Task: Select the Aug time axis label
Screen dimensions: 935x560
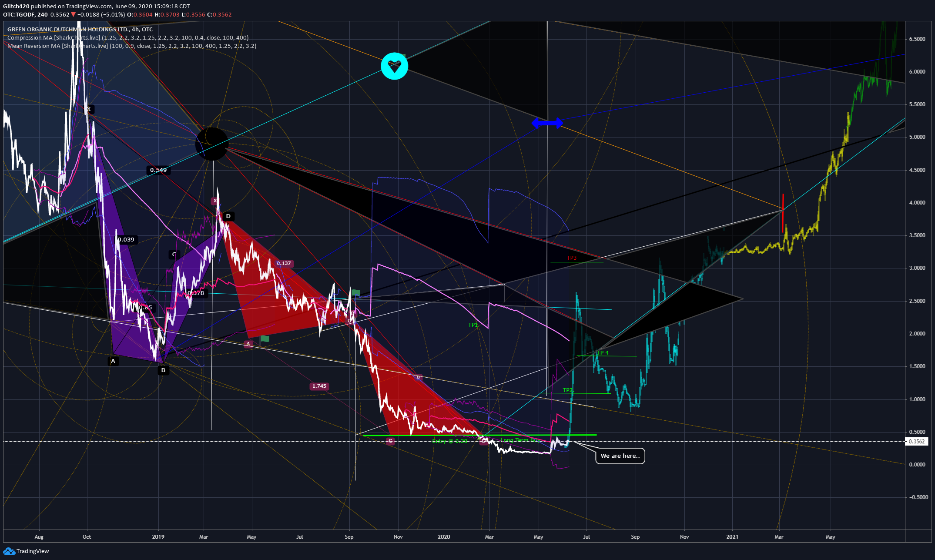Action: pos(39,537)
